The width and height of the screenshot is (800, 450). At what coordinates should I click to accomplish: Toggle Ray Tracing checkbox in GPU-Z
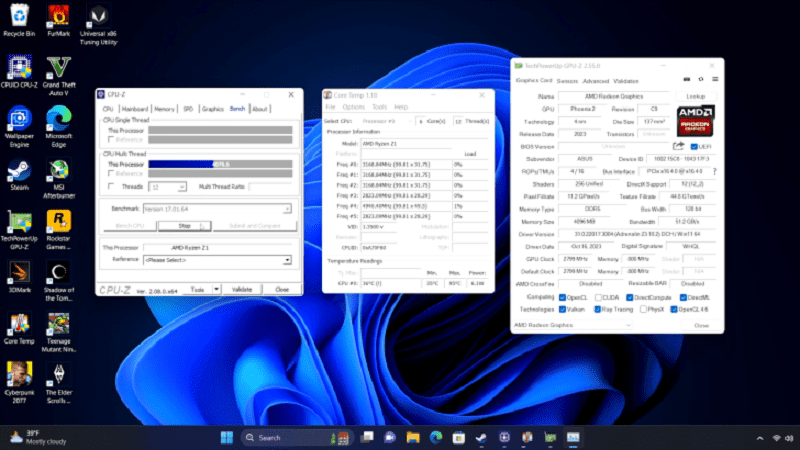(597, 309)
